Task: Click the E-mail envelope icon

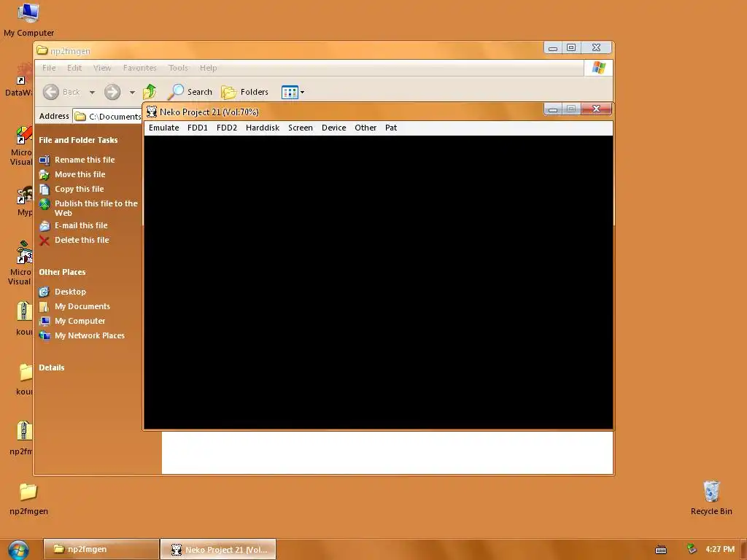Action: (x=44, y=226)
